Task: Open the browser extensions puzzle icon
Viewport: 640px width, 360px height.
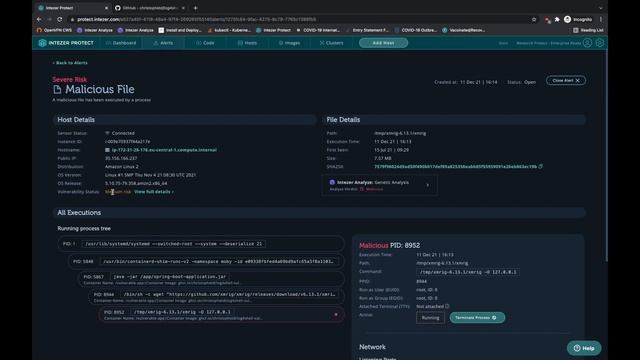Action: pos(557,19)
